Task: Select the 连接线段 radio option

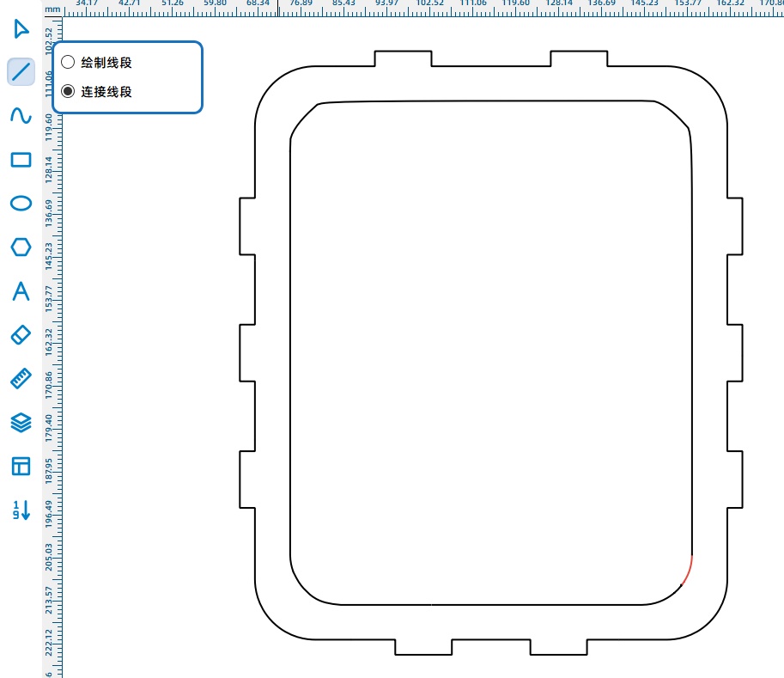Action: pos(68,91)
